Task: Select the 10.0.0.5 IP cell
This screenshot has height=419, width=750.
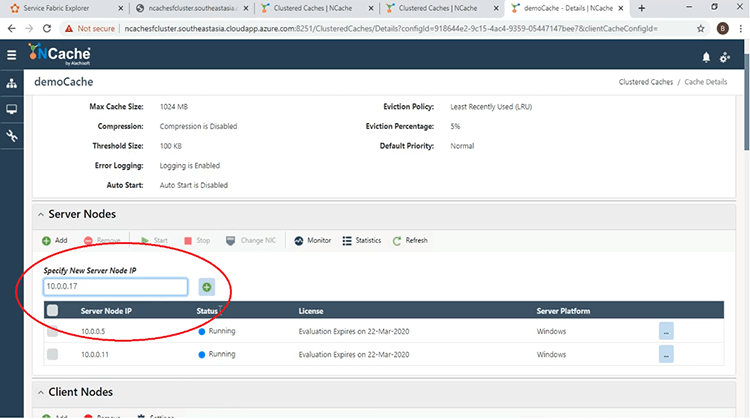Action: click(93, 331)
